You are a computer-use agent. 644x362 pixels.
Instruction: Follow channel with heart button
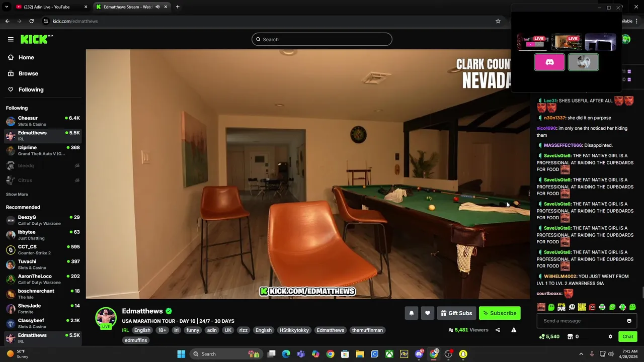427,313
